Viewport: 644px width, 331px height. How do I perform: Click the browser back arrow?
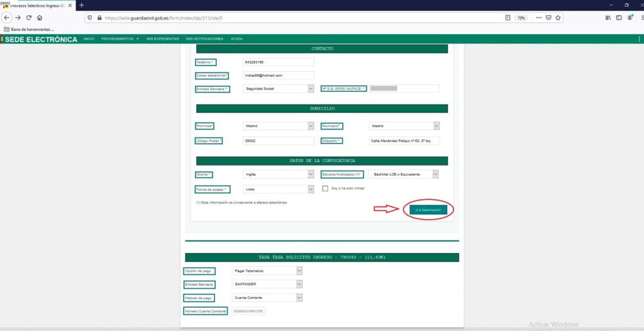[x=7, y=18]
